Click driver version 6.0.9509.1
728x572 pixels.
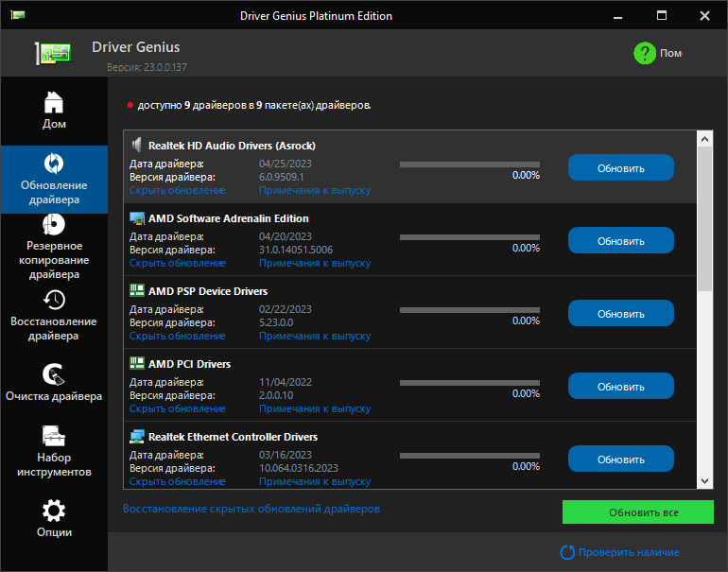282,178
